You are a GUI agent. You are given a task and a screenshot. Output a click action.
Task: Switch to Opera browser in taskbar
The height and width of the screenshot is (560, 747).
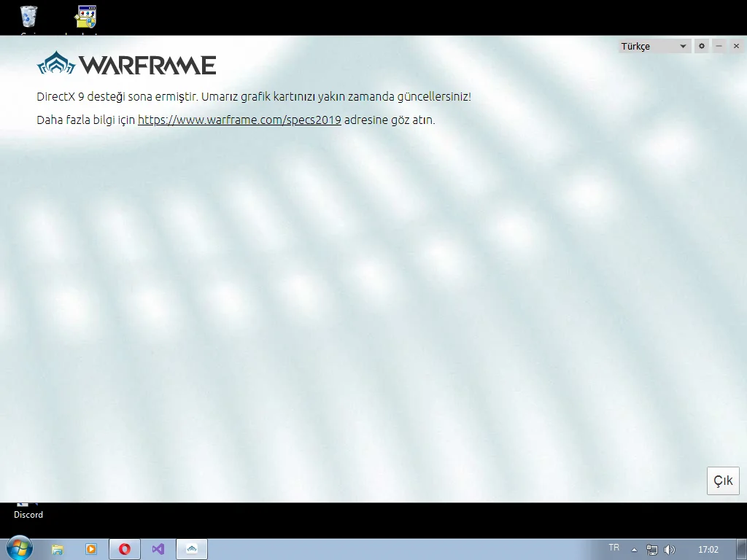125,549
